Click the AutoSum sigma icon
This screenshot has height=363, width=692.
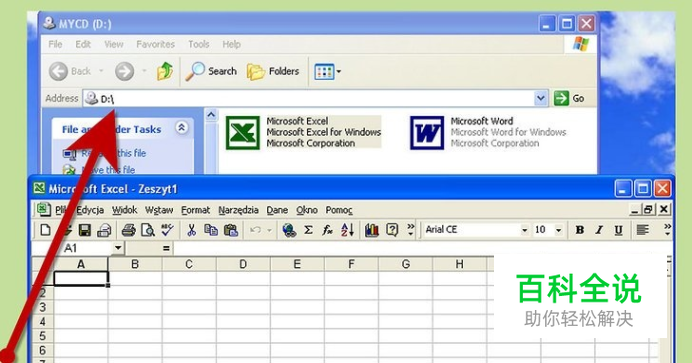coord(308,230)
